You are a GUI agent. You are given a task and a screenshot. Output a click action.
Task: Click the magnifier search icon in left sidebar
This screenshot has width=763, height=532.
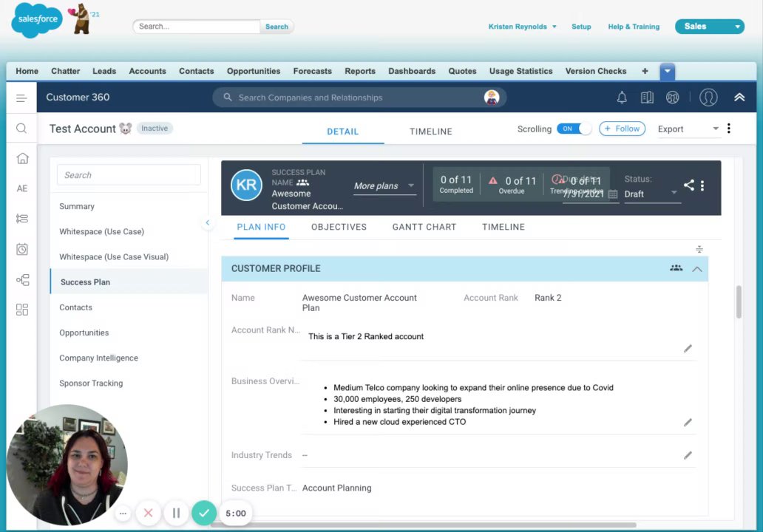click(21, 129)
